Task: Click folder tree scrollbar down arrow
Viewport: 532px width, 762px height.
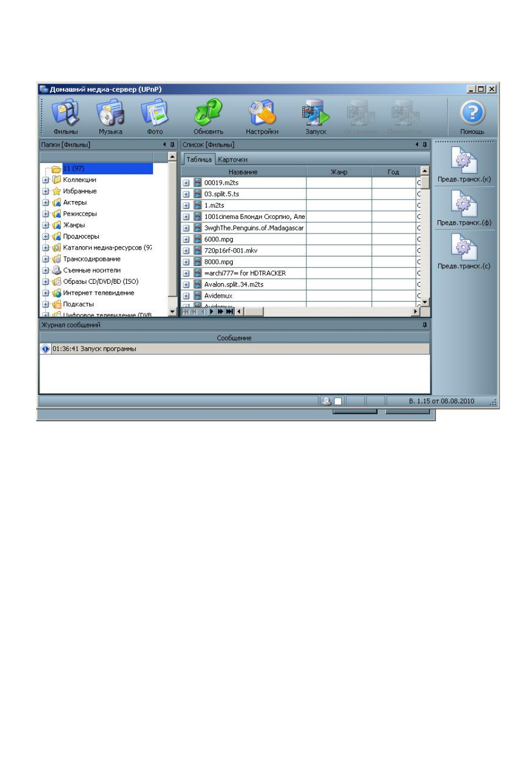Action: [172, 312]
